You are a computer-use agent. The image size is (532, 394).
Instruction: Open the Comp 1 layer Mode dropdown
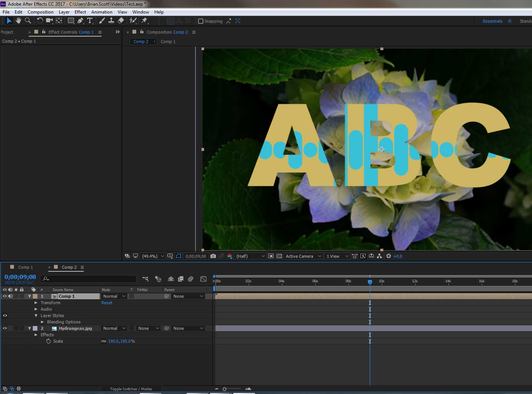tap(114, 296)
